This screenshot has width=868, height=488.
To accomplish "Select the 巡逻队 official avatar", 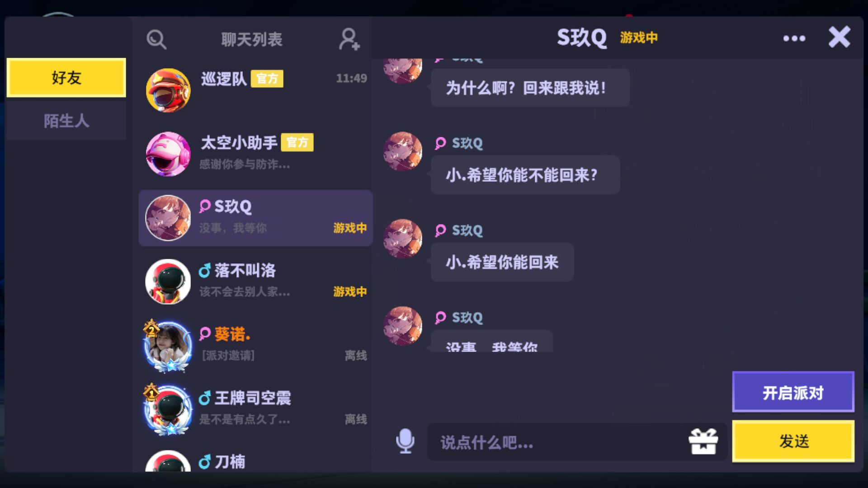I will [x=168, y=90].
